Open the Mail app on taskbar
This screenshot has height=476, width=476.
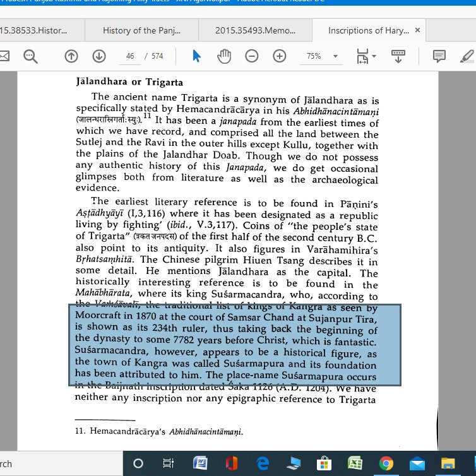point(417,463)
